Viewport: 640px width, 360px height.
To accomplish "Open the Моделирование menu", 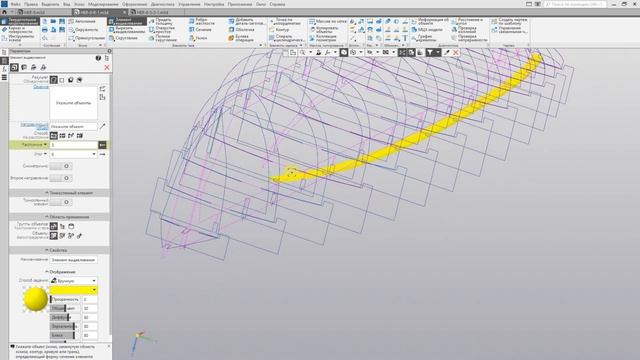I will [x=103, y=4].
